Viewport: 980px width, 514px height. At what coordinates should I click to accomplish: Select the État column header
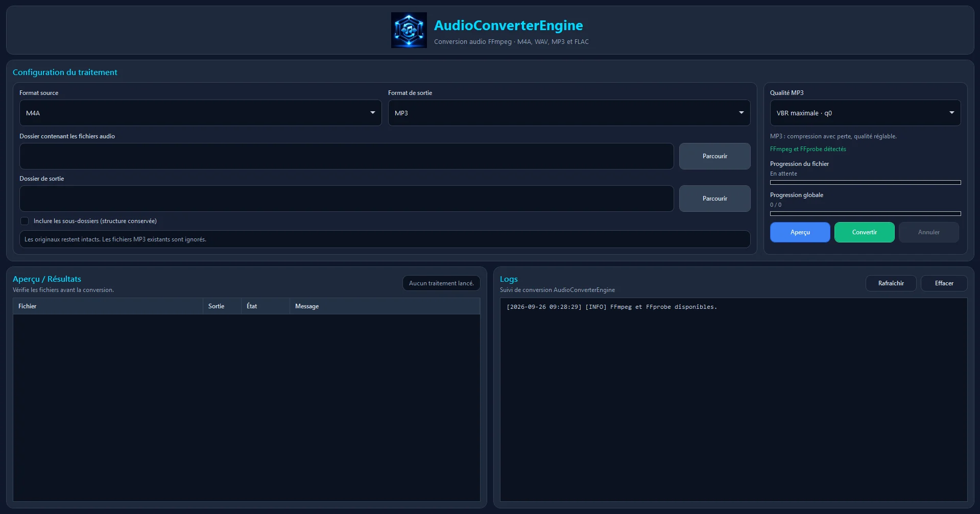point(266,306)
